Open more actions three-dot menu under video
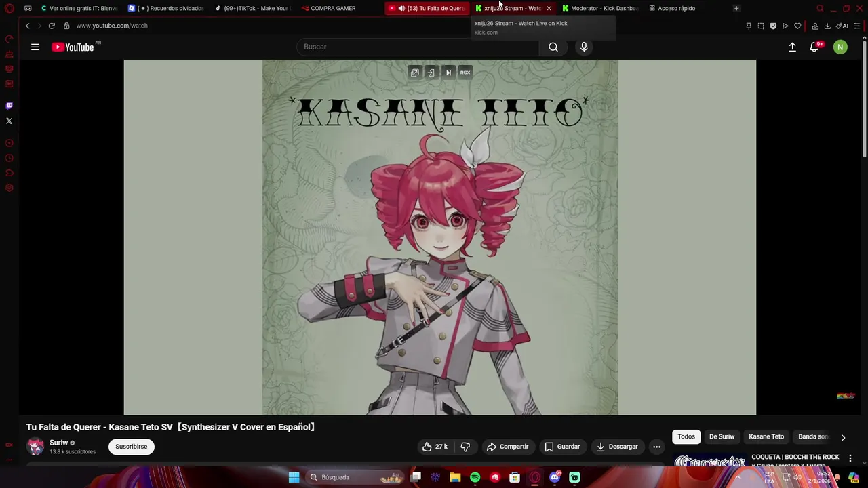This screenshot has width=868, height=488. coord(656,447)
